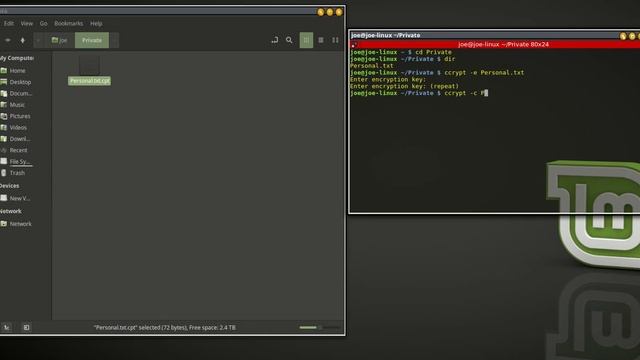
Task: Click the hide sidebar icon in status bar
Action: pyautogui.click(x=26, y=327)
